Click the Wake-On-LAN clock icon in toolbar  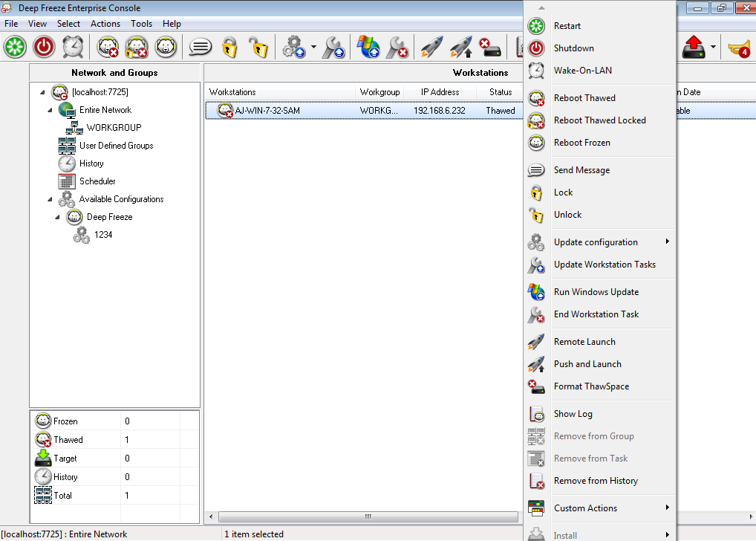[x=71, y=47]
